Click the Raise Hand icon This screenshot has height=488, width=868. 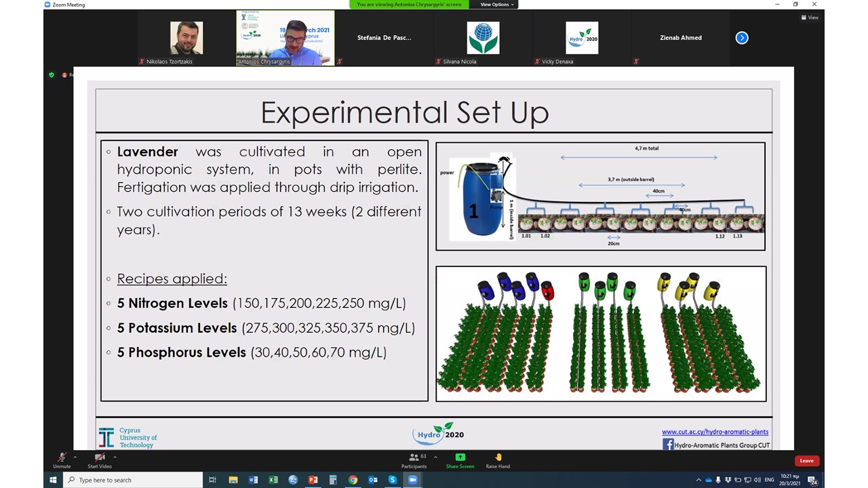click(x=498, y=457)
